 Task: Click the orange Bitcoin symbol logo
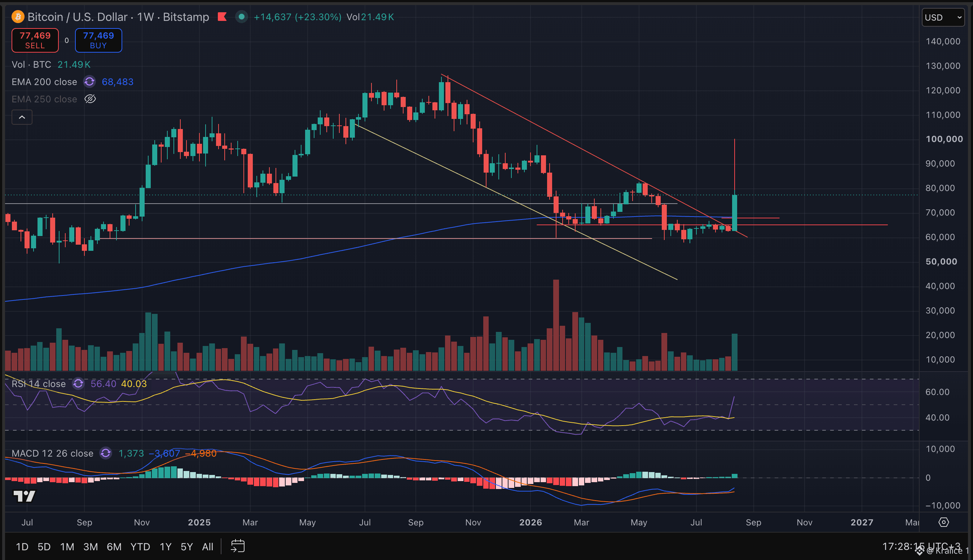pyautogui.click(x=18, y=17)
